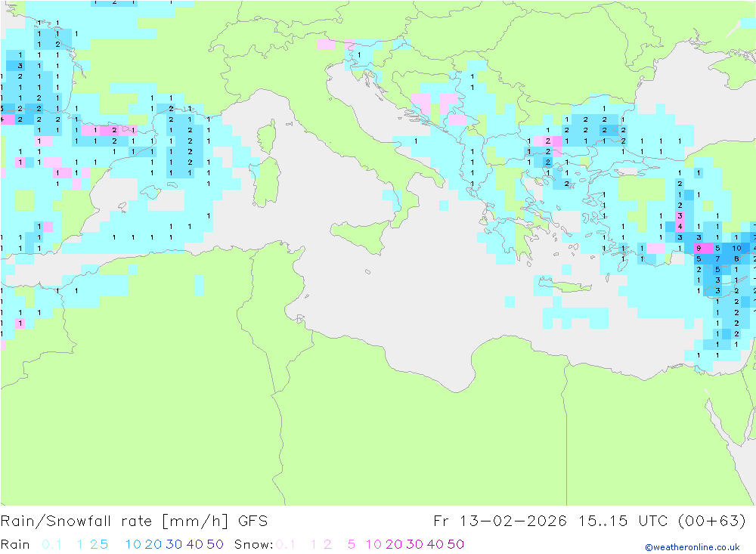The width and height of the screenshot is (756, 554).
Task: Click the snow legend value 0.1
Action: click(286, 544)
